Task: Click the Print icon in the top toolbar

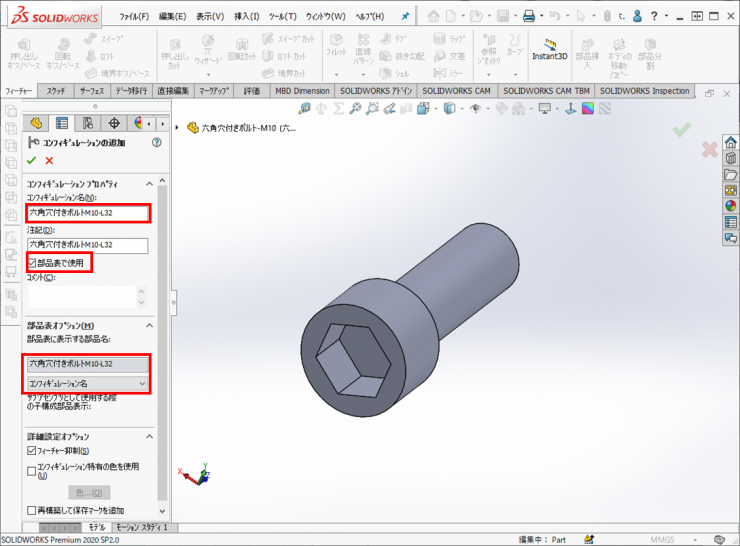Action: pyautogui.click(x=528, y=16)
